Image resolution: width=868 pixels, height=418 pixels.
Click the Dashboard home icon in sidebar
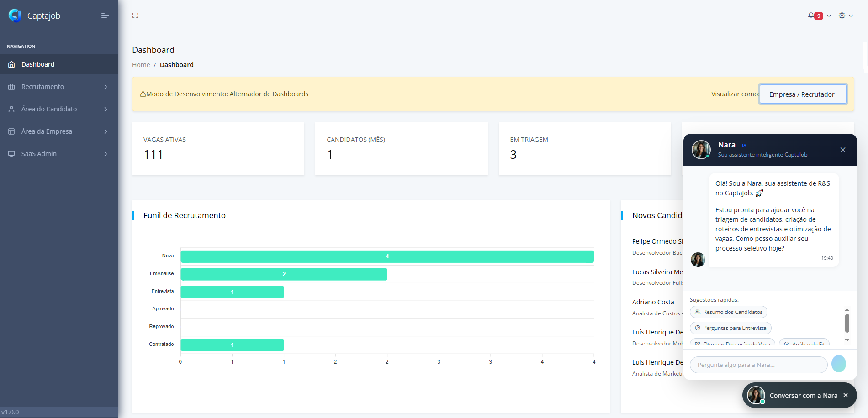click(12, 64)
